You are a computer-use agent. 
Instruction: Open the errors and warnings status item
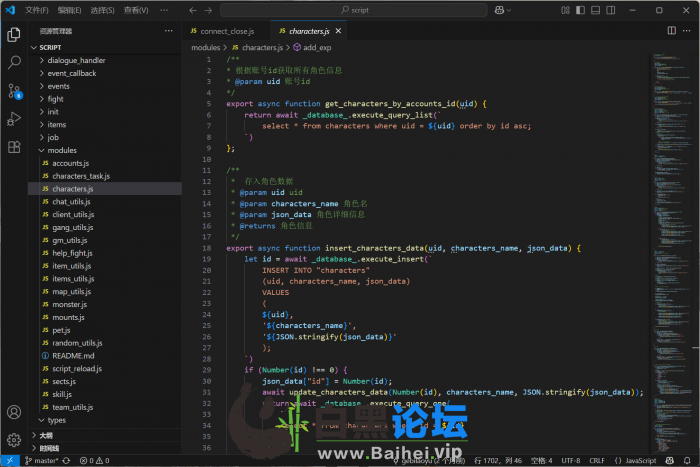pyautogui.click(x=94, y=460)
